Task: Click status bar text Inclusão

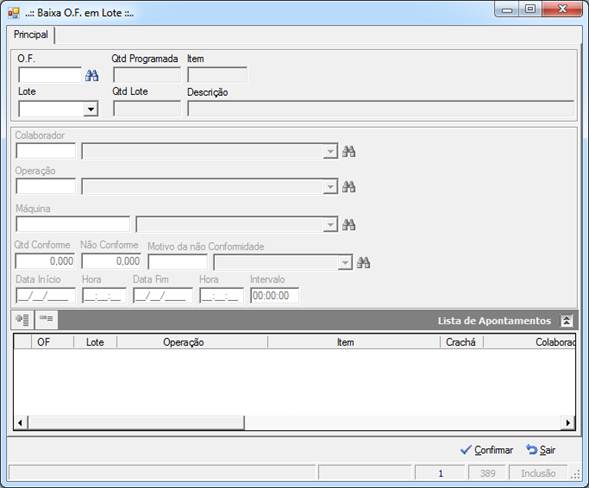Action: tap(538, 473)
